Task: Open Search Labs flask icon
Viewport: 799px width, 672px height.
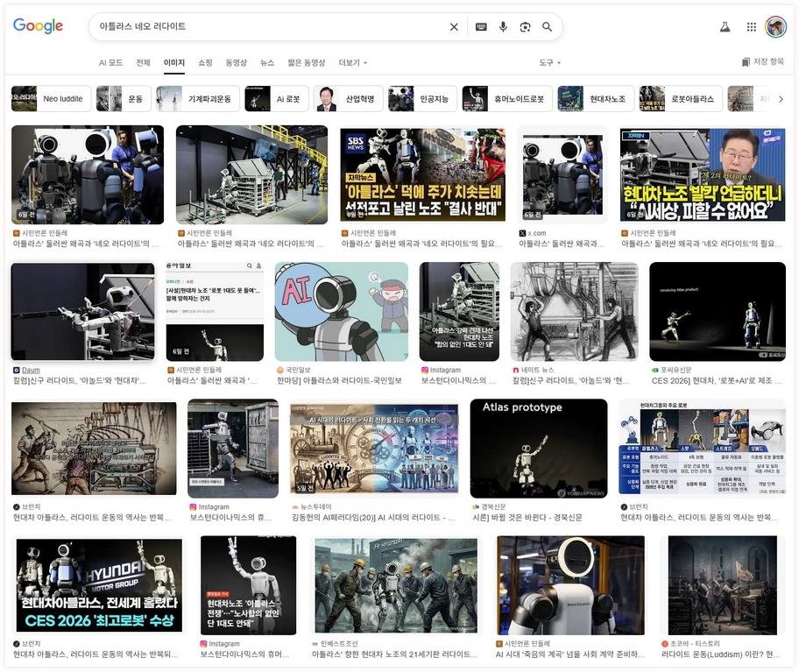Action: [725, 27]
